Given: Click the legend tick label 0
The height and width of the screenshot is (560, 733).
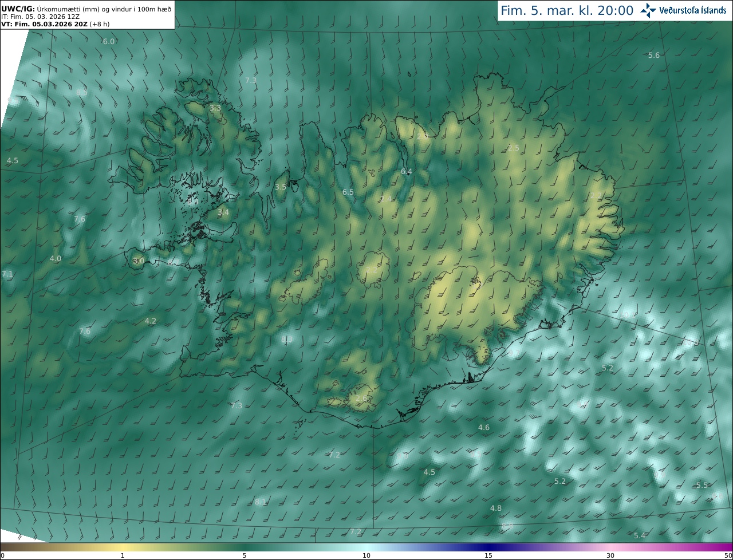Looking at the screenshot, I should 2,555.
